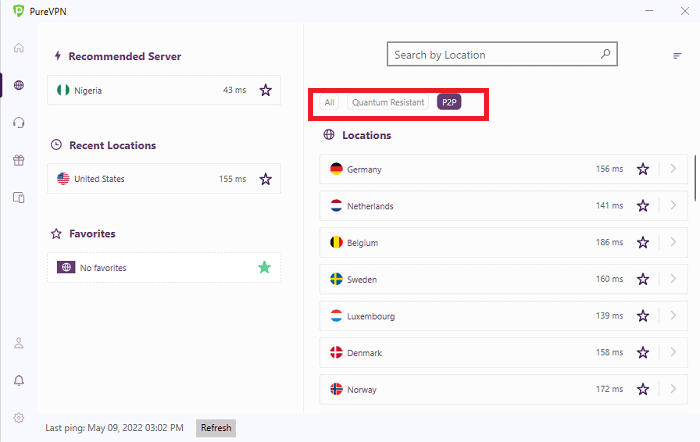Select the Quantum Resistant filter tab

pyautogui.click(x=388, y=102)
